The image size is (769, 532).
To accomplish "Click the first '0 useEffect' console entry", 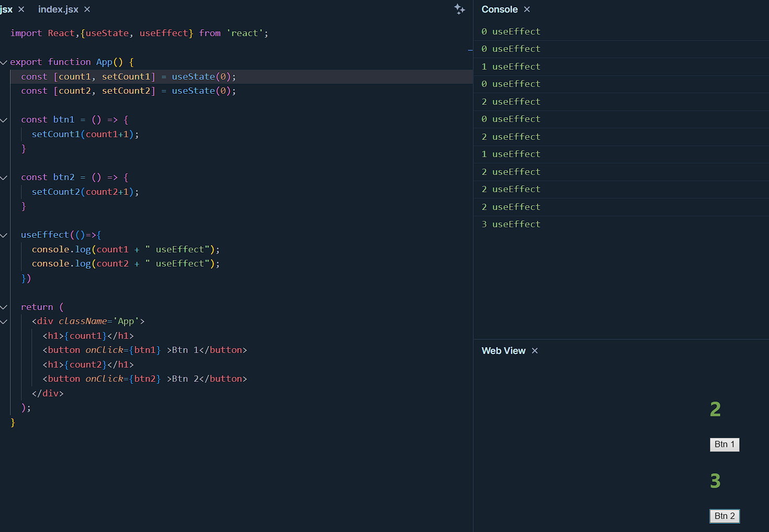I will [511, 31].
